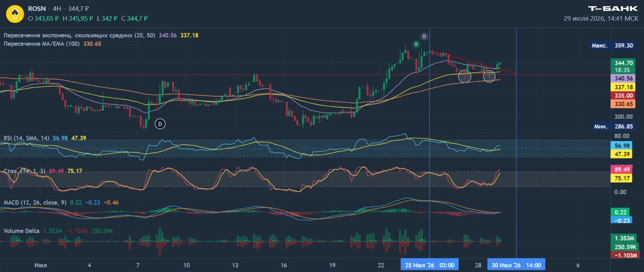Click the green 344.70 current price tag

(623, 66)
